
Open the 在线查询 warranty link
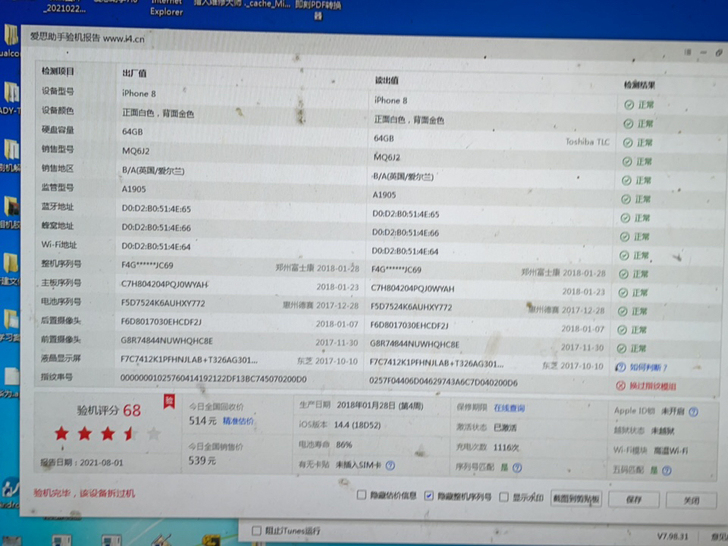[509, 408]
